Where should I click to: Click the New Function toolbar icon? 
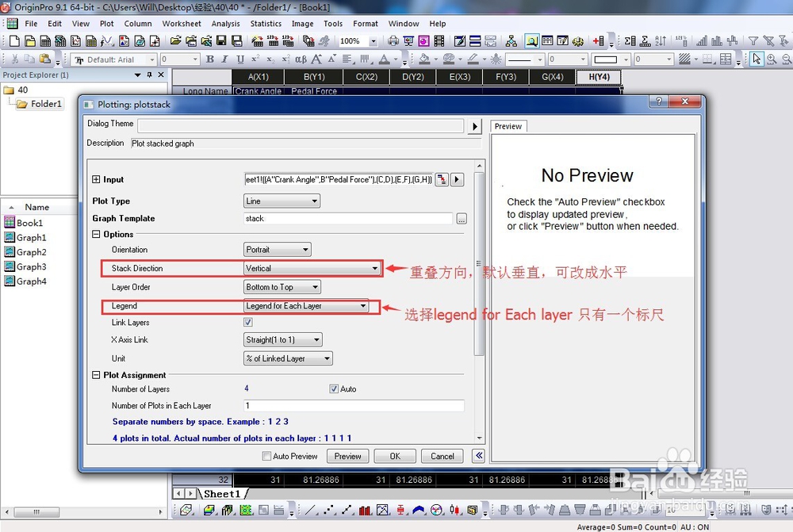click(107, 41)
